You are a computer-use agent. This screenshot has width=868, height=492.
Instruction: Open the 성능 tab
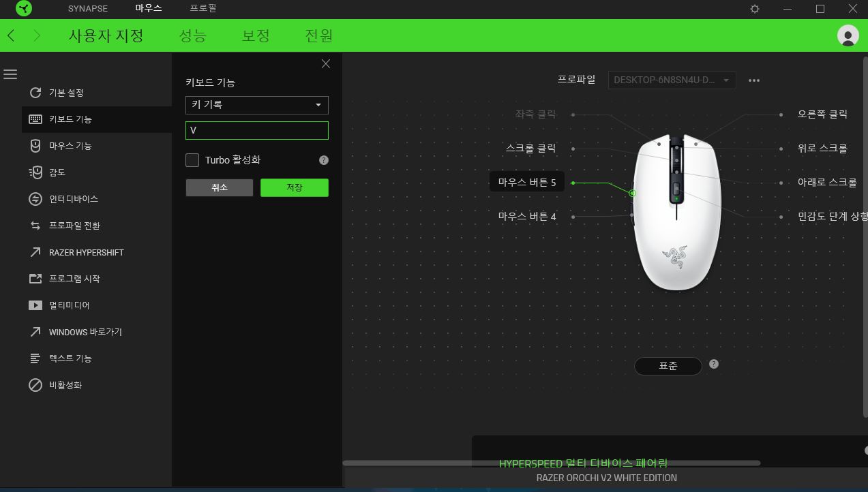click(193, 35)
